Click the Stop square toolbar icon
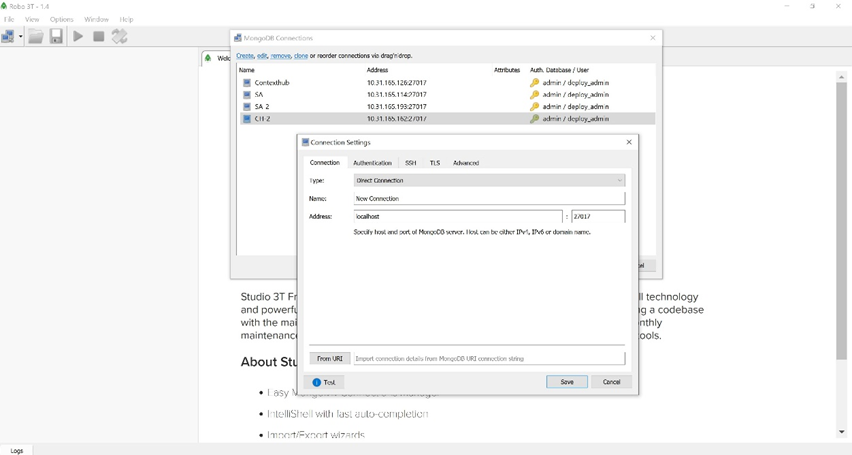The height and width of the screenshot is (455, 852). [98, 36]
